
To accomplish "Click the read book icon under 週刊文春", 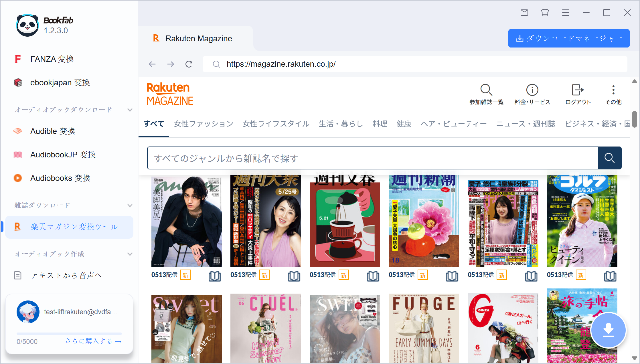I will (x=373, y=276).
